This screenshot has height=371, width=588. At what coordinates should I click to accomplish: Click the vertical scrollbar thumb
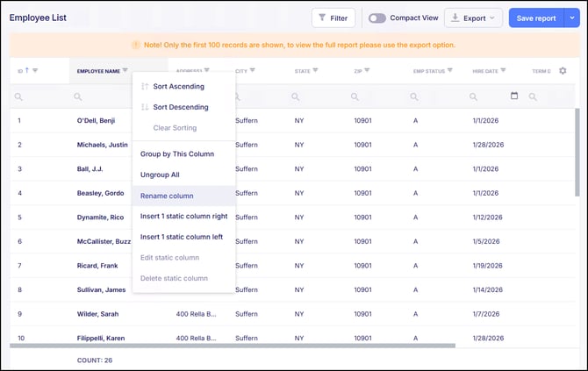(577, 152)
